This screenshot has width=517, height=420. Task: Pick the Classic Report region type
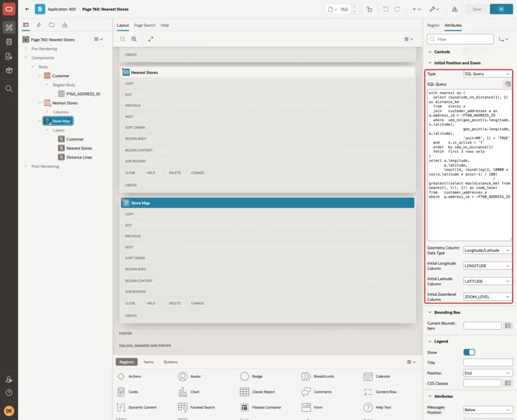258,392
